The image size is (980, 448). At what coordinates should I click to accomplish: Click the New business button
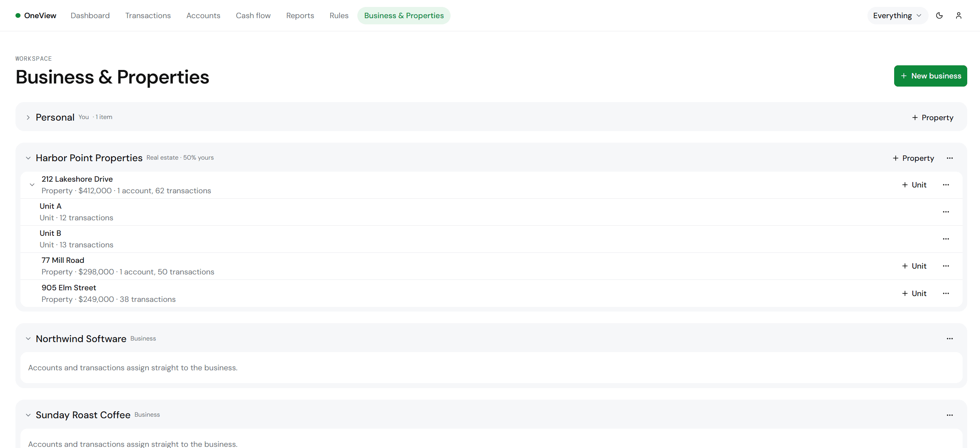pos(930,76)
